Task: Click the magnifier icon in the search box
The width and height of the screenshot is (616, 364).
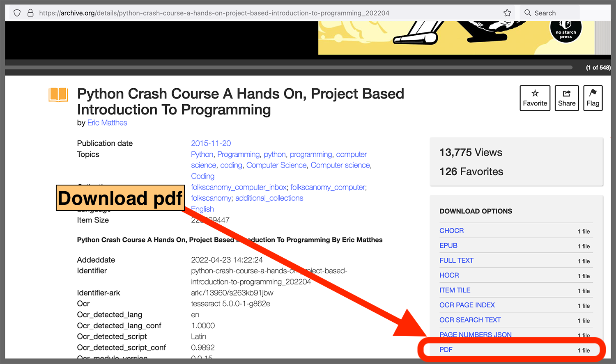Action: [x=528, y=13]
